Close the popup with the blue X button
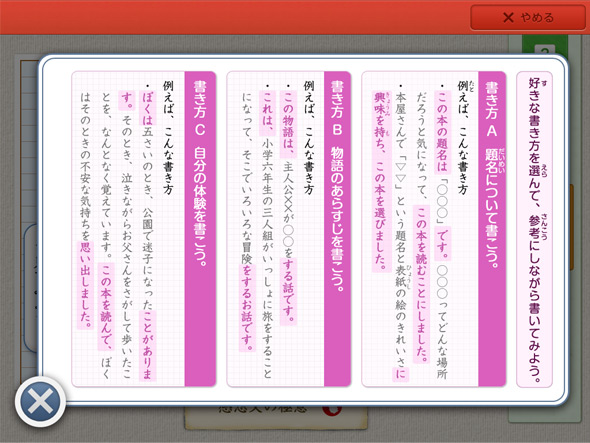Viewport: 590px width, 443px height. pos(40,401)
